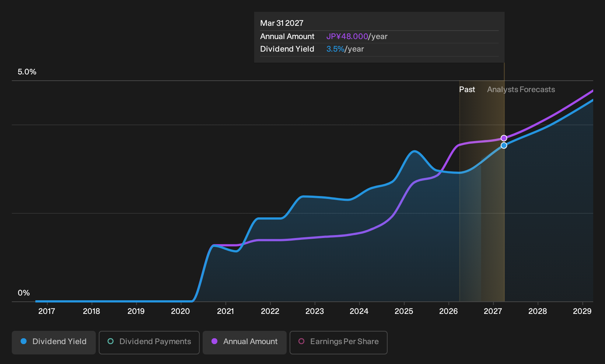Viewport: 605px width, 364px height.
Task: Select the purple Annual Amount data point marker
Action: [x=504, y=138]
